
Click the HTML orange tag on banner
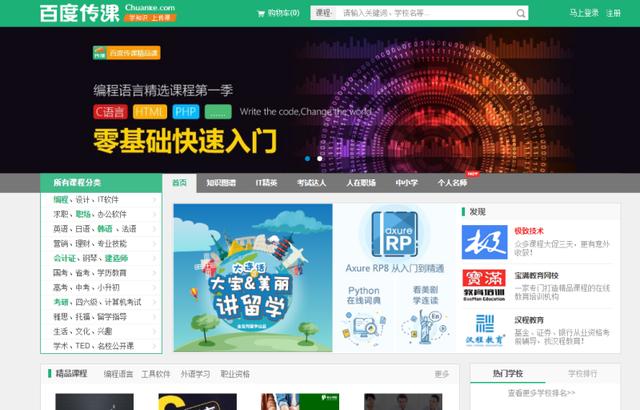150,112
